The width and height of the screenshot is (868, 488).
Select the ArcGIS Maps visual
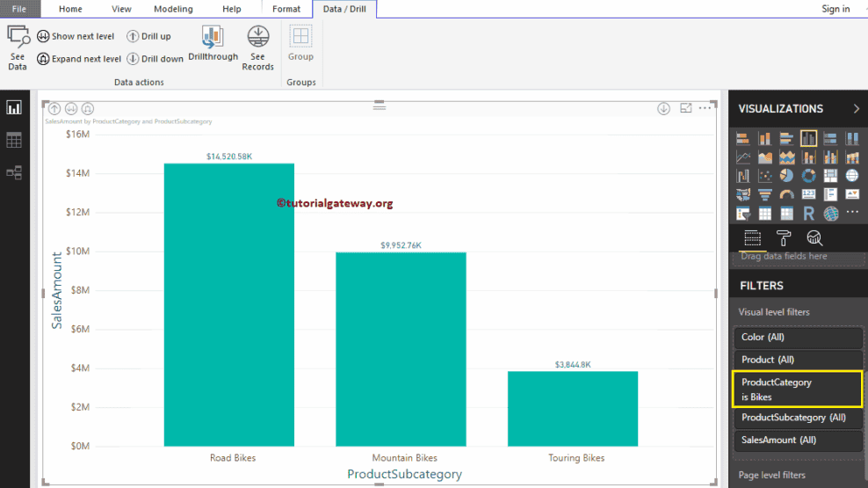click(x=830, y=214)
